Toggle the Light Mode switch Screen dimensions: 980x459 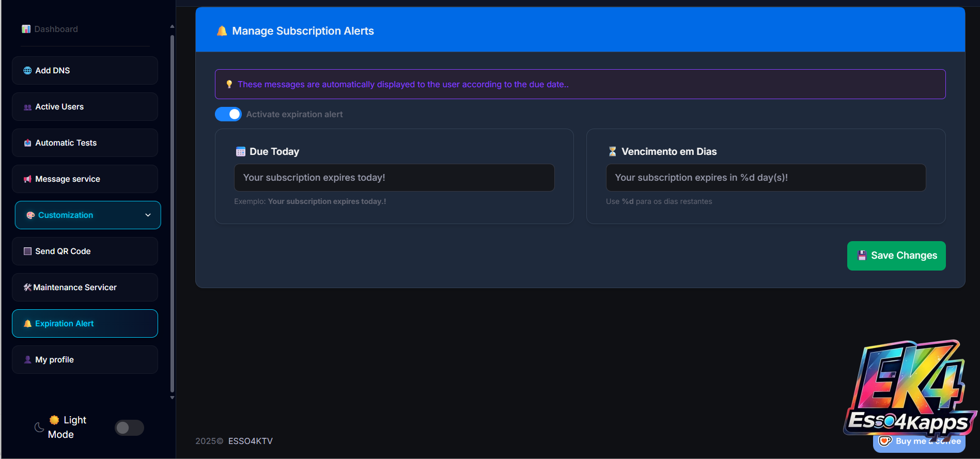point(129,428)
